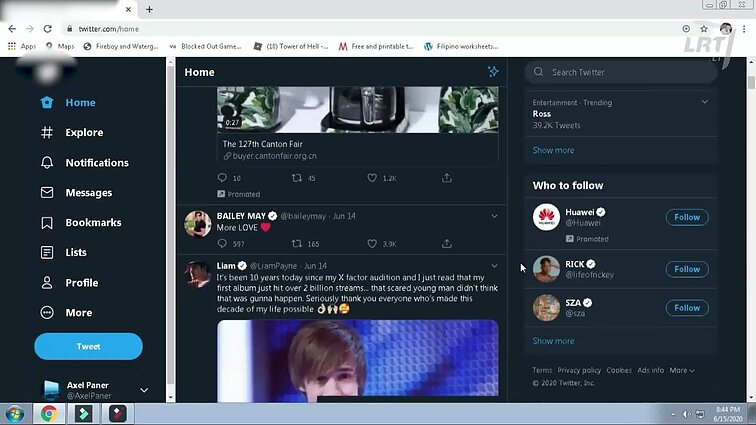Image resolution: width=756 pixels, height=425 pixels.
Task: Open the Windows Start menu
Action: pyautogui.click(x=15, y=414)
